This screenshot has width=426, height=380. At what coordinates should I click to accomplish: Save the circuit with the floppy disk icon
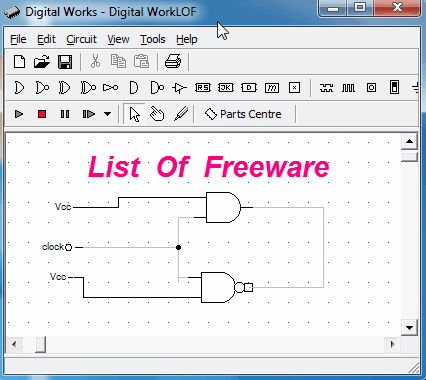coord(65,62)
